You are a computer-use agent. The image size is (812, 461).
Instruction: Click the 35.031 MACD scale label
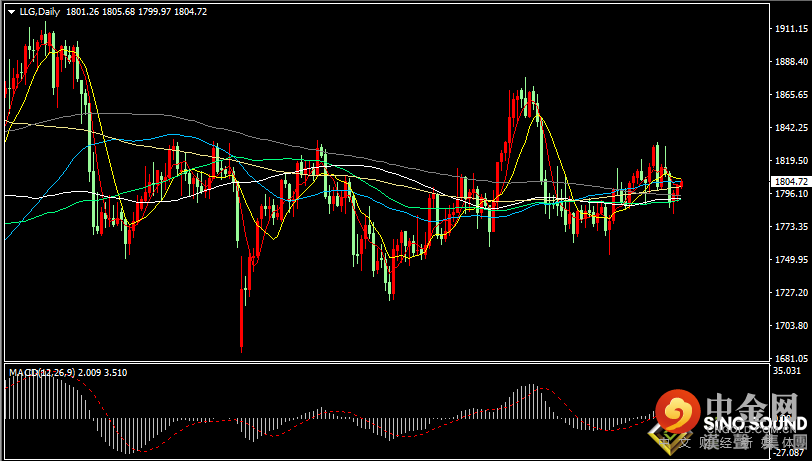787,371
